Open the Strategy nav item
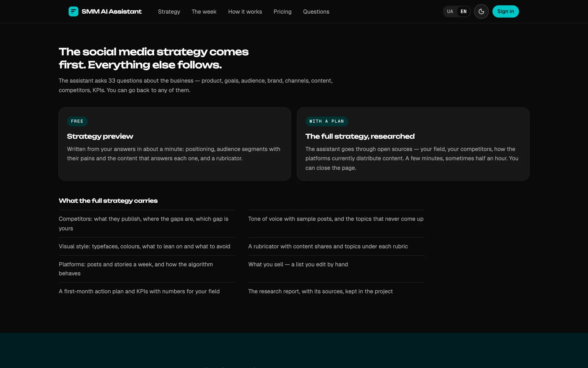 pyautogui.click(x=169, y=12)
